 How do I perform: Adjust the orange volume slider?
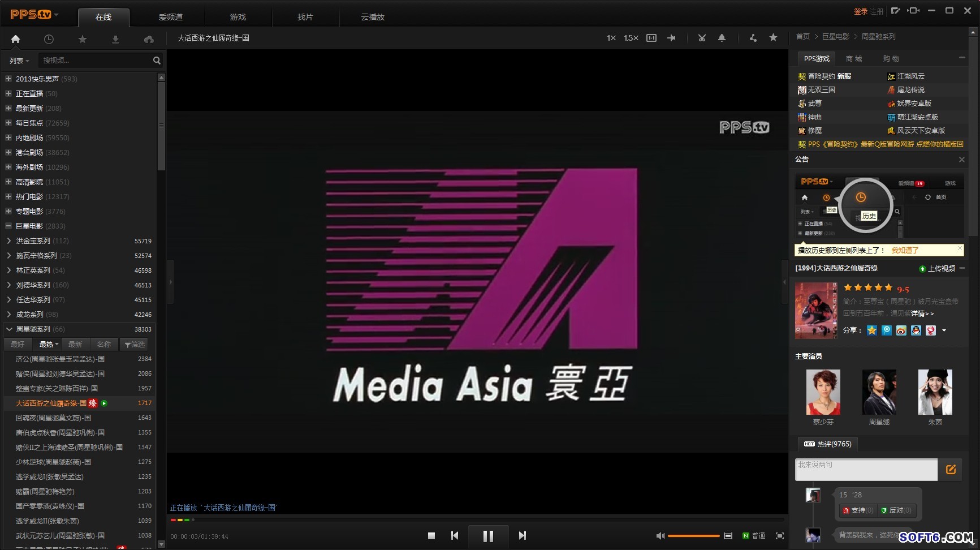pos(693,535)
